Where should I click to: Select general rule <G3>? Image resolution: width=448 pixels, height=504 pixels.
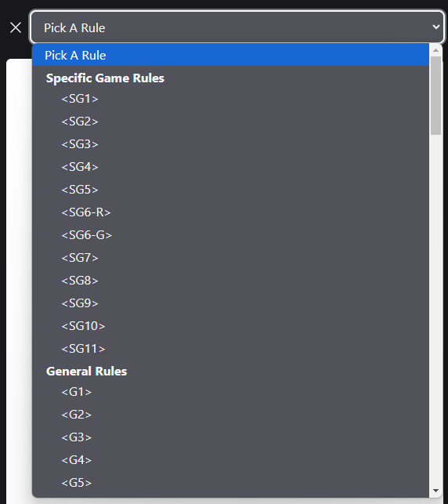pyautogui.click(x=230, y=437)
